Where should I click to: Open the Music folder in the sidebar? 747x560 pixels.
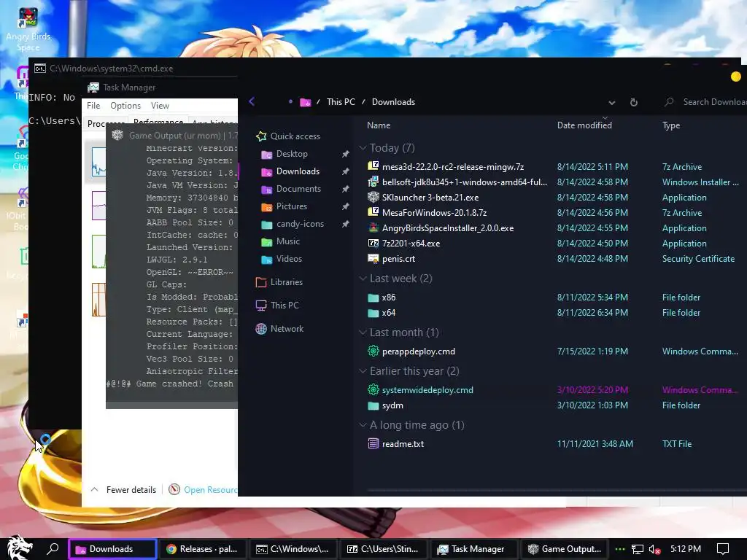(280, 241)
